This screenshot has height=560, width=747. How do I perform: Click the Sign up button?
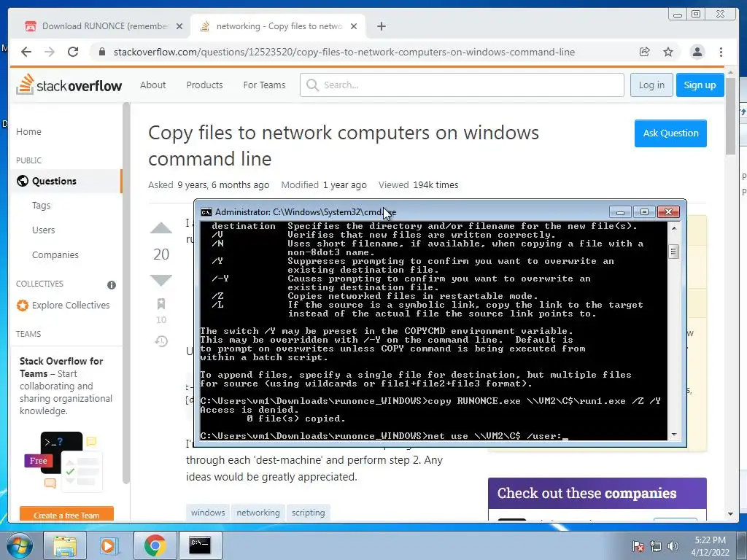(700, 85)
